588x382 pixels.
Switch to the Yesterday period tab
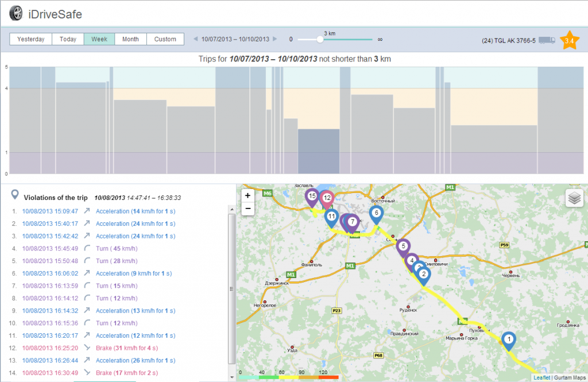click(30, 39)
